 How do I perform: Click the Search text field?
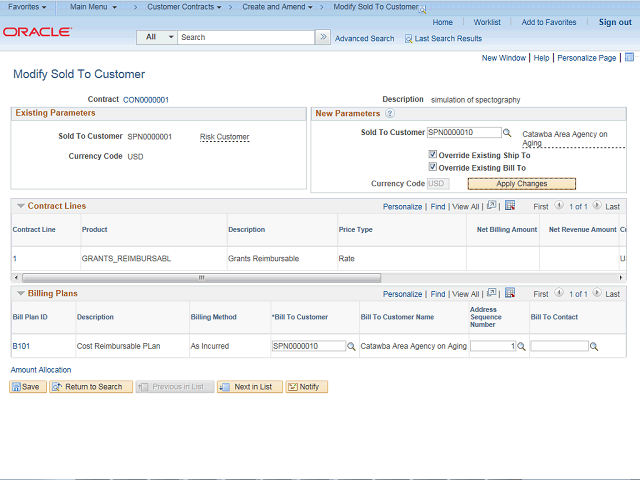point(246,37)
